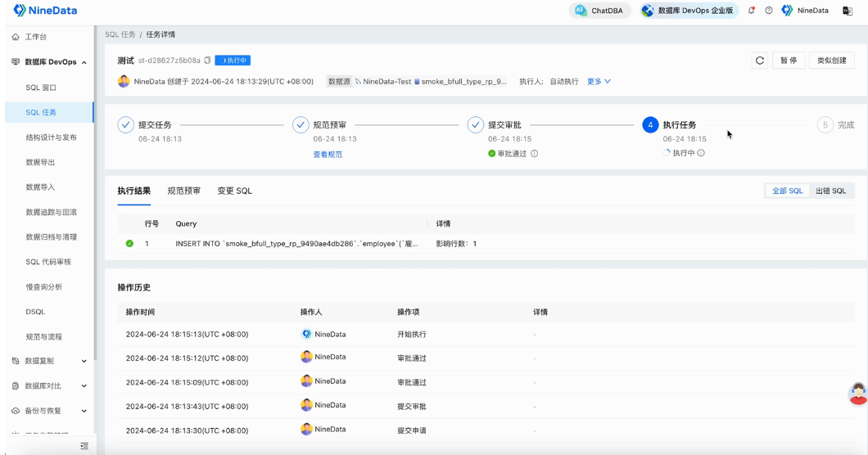Click the step 4 执行任务 circle
This screenshot has height=455, width=868.
click(650, 125)
